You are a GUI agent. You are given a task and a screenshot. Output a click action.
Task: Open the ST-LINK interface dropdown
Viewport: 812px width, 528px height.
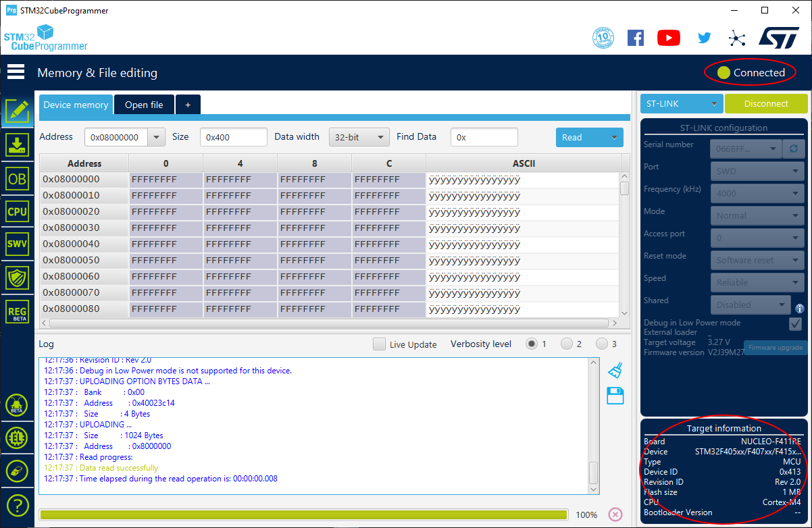tap(681, 104)
